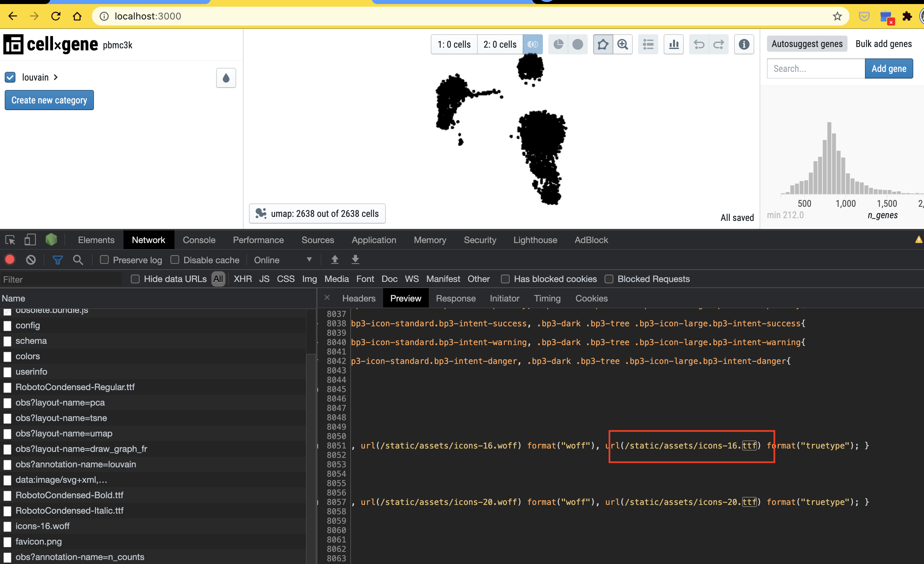Viewport: 924px width, 564px height.
Task: Click the Create new category button
Action: coord(49,100)
